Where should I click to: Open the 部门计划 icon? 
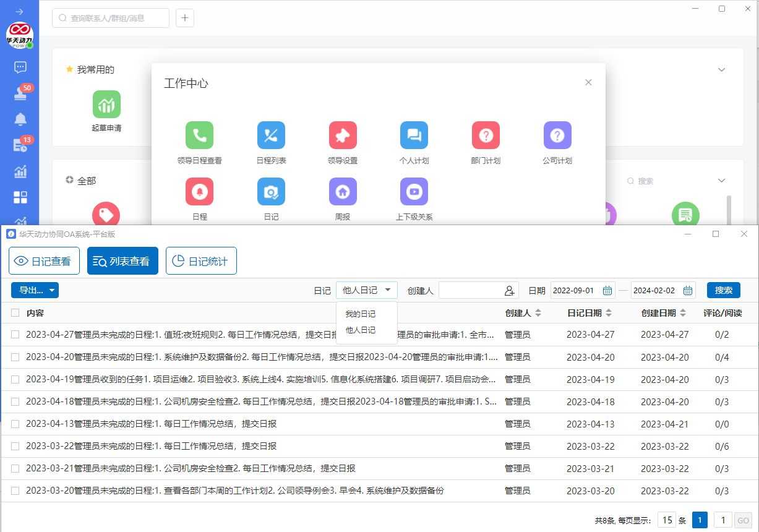pyautogui.click(x=486, y=135)
